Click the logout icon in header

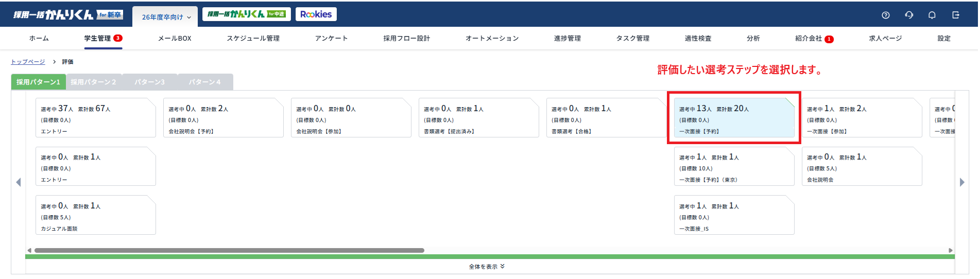point(956,15)
